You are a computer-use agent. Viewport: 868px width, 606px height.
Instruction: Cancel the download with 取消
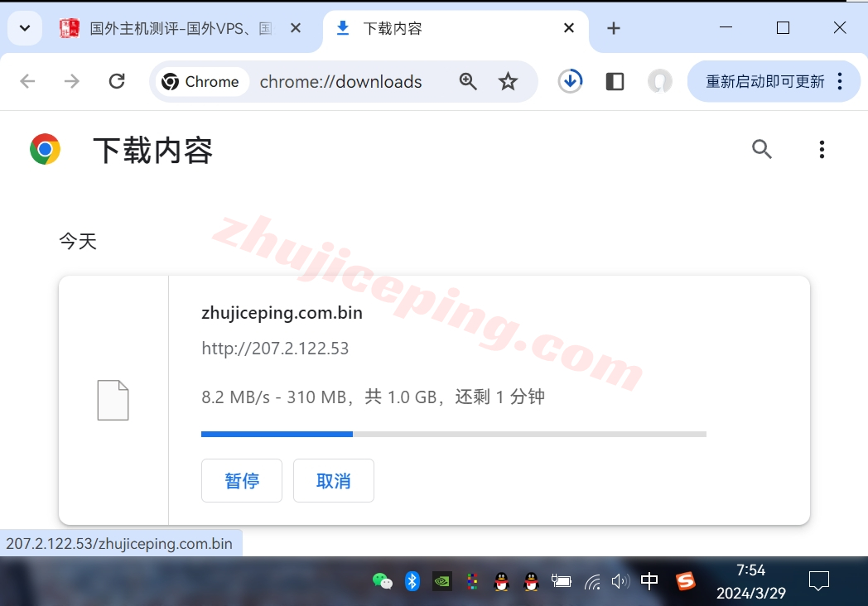(x=333, y=480)
